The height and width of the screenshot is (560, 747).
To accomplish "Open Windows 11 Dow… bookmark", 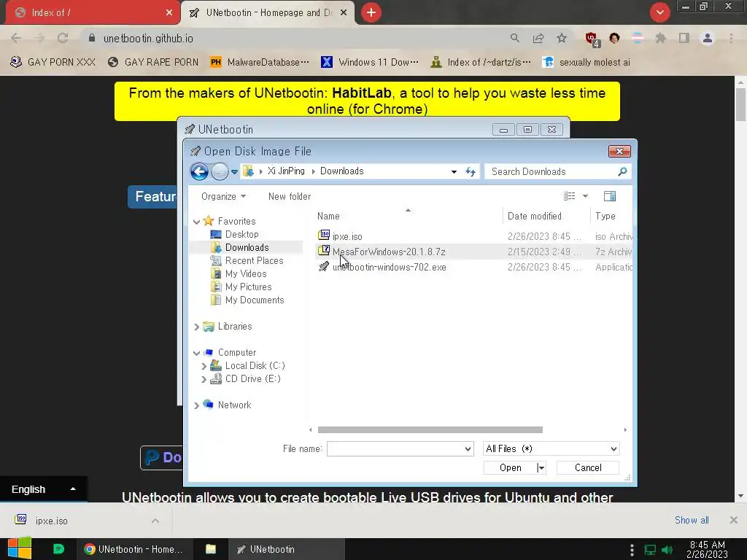I will click(x=370, y=63).
